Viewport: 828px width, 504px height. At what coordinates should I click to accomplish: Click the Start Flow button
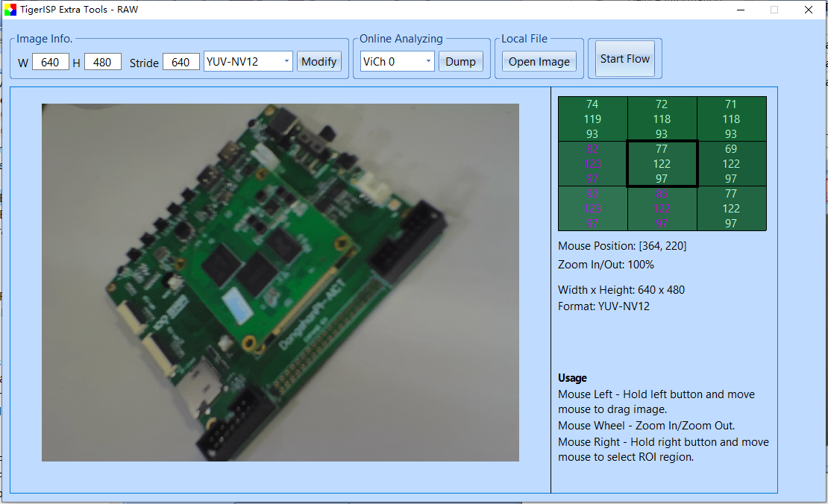click(x=625, y=59)
